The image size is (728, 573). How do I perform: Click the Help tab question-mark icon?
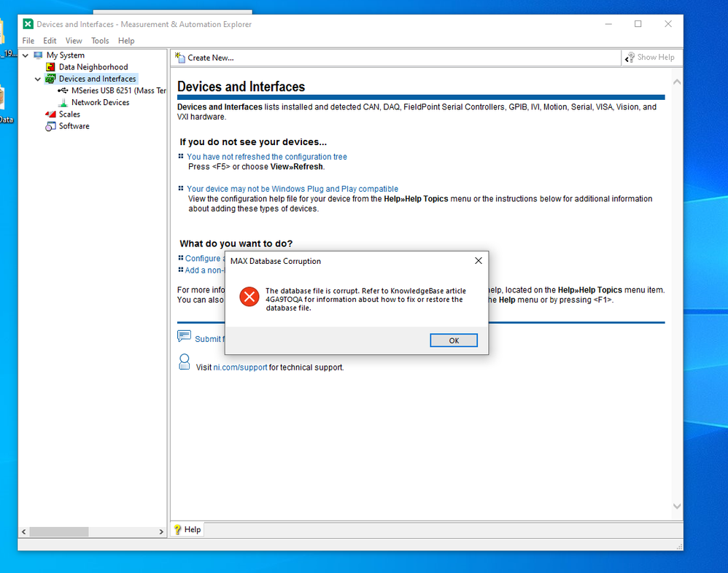pyautogui.click(x=177, y=529)
